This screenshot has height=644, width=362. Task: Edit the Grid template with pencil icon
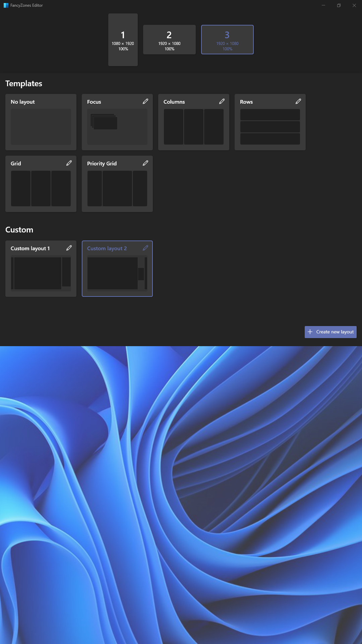click(x=69, y=163)
